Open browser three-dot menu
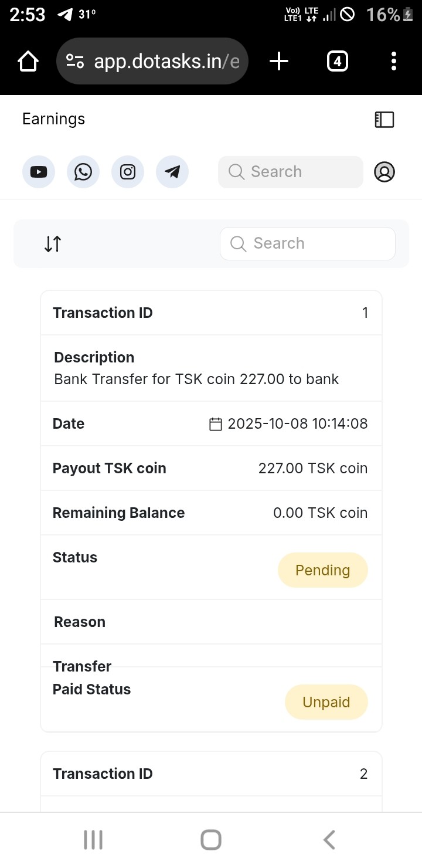The height and width of the screenshot is (868, 422). 393,61
